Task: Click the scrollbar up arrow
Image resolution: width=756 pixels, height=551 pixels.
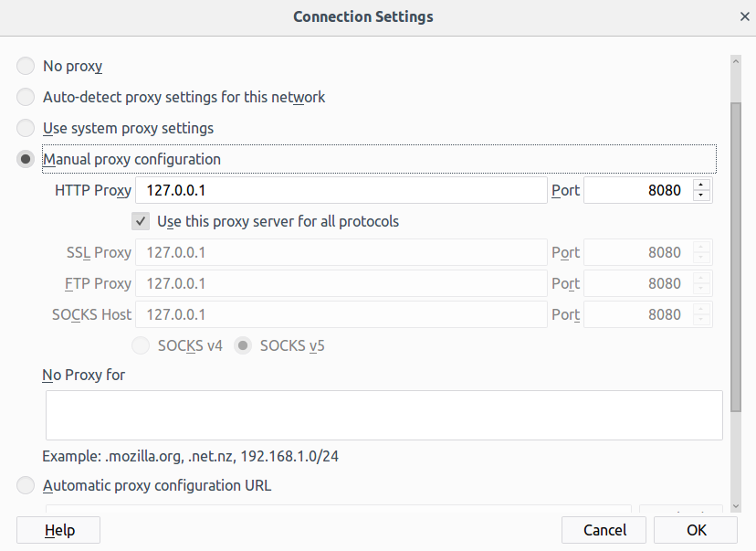Action: [x=736, y=61]
